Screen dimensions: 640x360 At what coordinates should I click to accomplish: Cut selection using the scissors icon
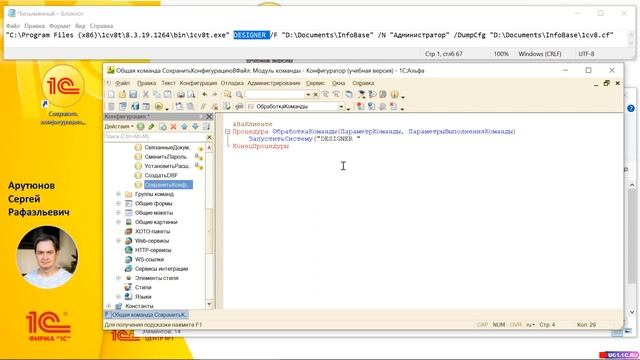[145, 95]
